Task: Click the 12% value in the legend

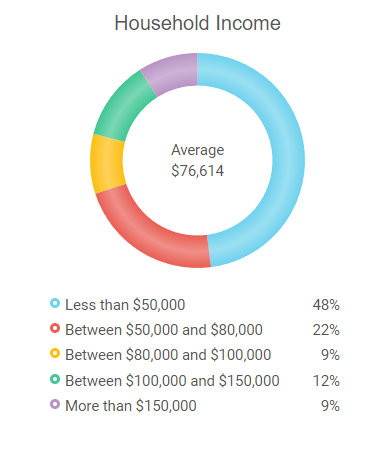Action: click(x=326, y=380)
